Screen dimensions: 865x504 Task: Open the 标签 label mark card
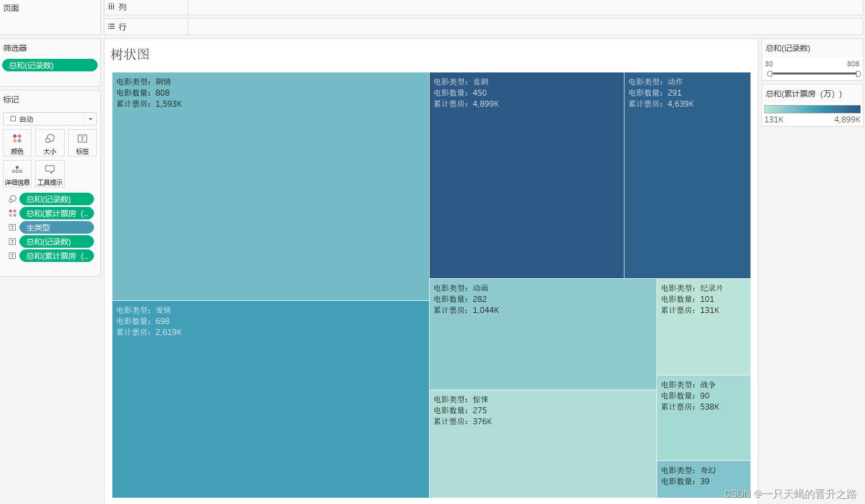click(82, 143)
